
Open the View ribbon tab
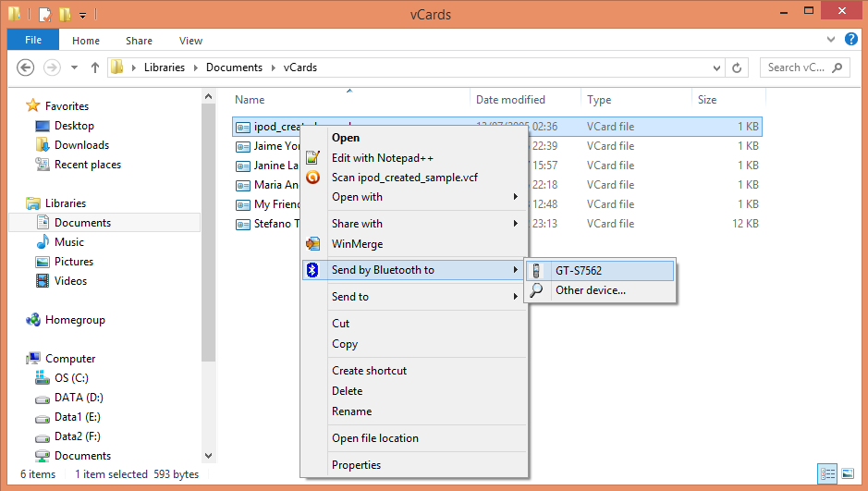tap(190, 41)
